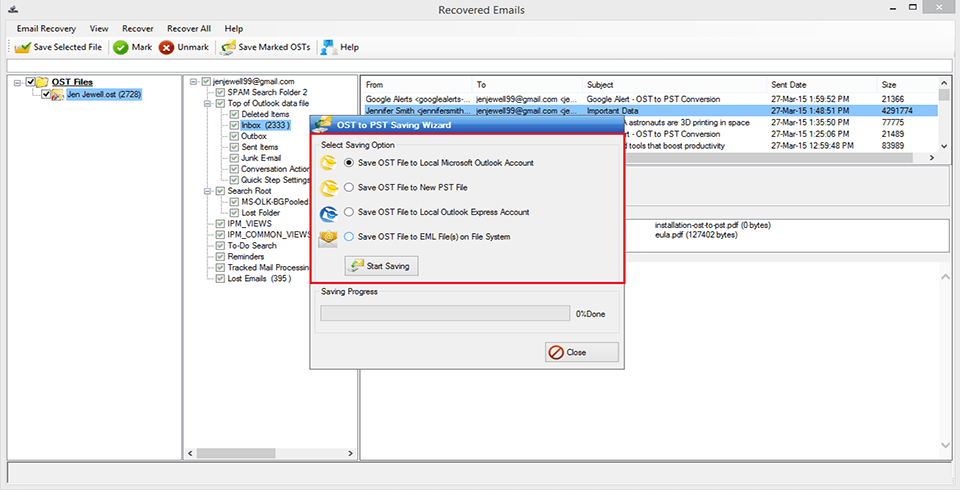
Task: Sort emails by the From column header
Action: [x=416, y=85]
